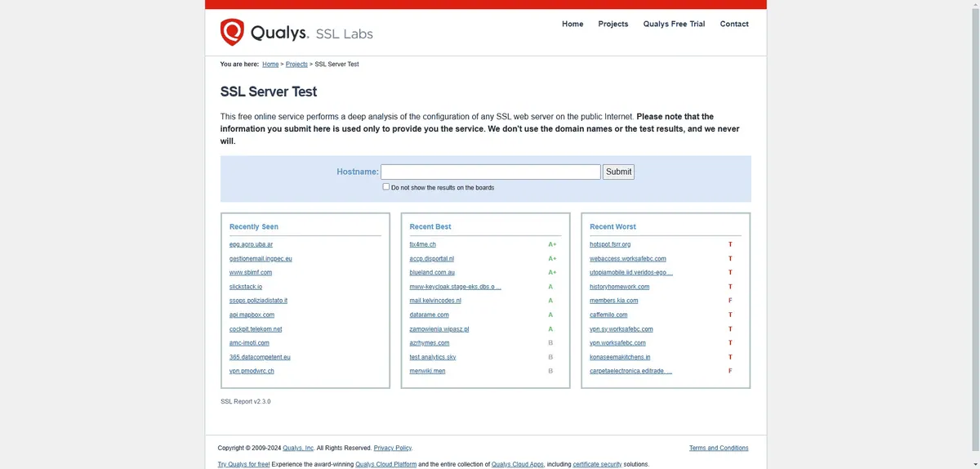Open mww-keycloak.stage-eks.dbs link

456,287
